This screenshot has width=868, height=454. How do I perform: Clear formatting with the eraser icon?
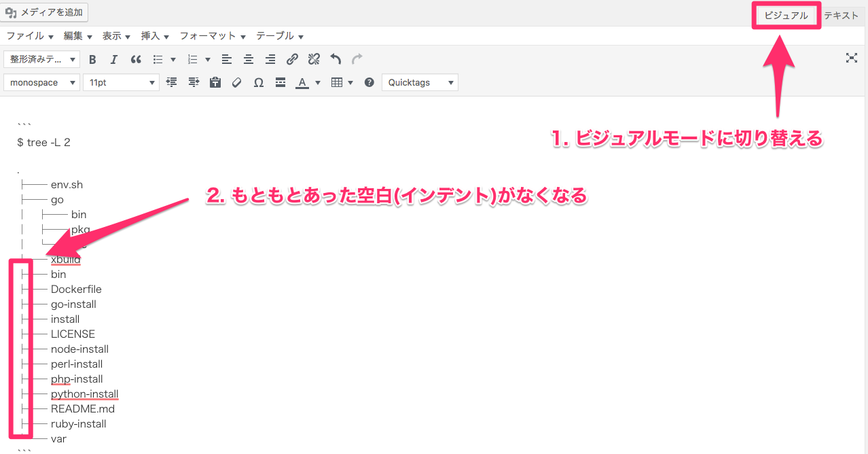pos(236,82)
